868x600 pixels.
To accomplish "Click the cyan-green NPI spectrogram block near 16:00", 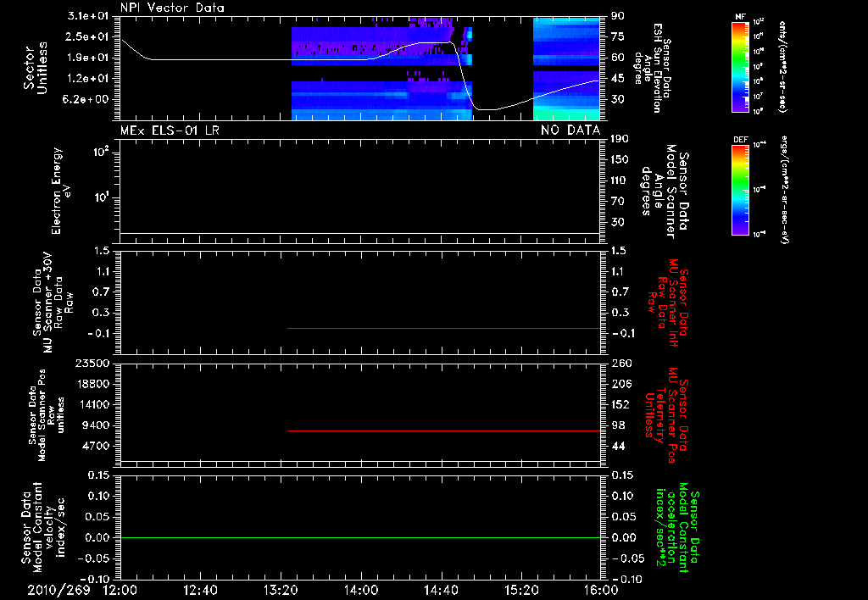I will 566,114.
